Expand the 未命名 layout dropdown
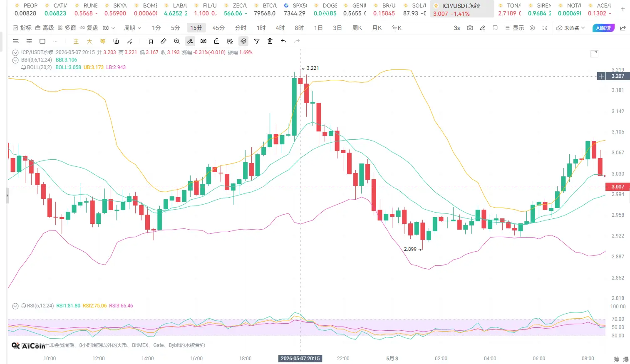 click(570, 28)
